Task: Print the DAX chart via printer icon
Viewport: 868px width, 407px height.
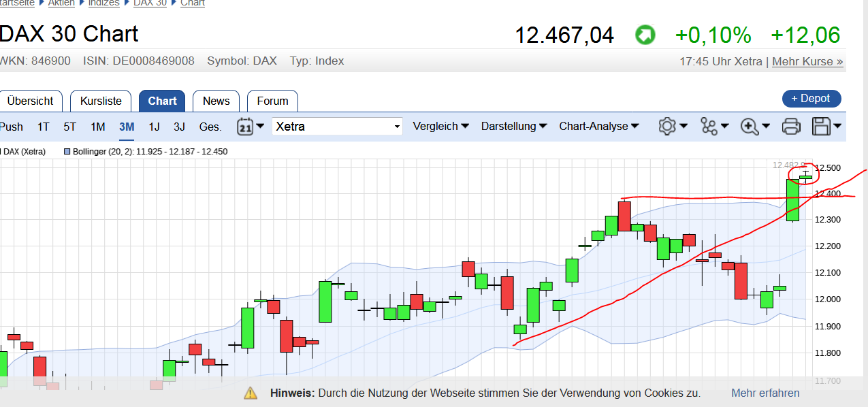Action: point(790,127)
